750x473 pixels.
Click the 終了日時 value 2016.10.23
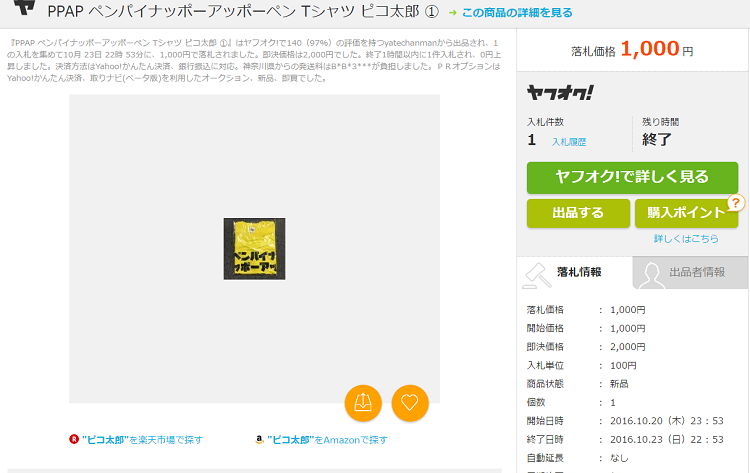click(667, 440)
